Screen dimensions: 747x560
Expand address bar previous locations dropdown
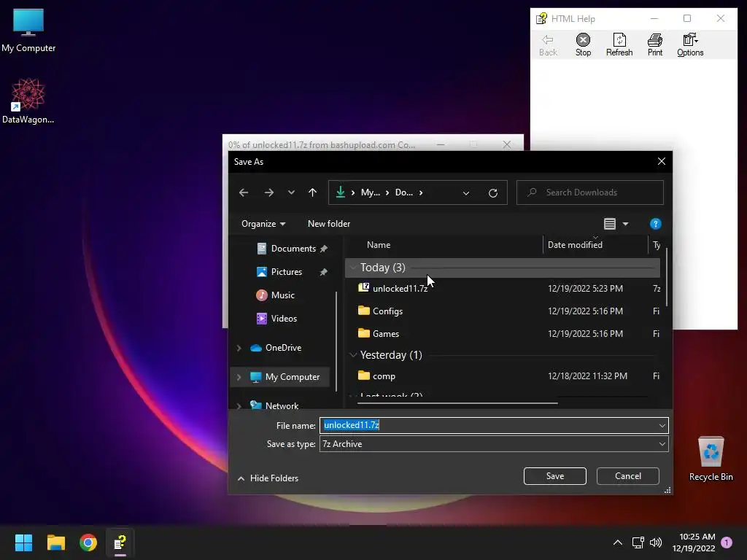466,192
